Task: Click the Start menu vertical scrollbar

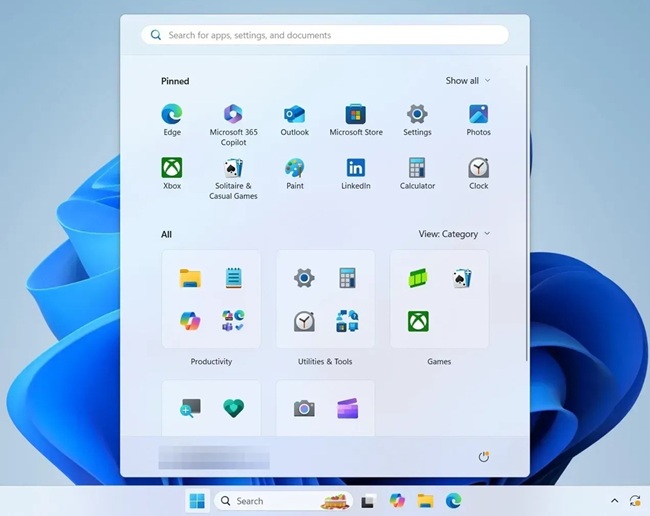Action: 527,213
